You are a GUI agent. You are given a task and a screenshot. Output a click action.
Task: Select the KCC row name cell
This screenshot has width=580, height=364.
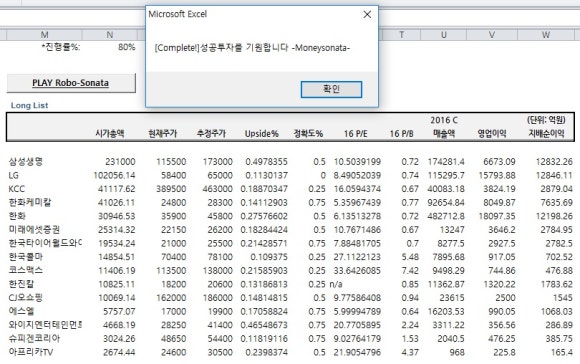click(x=16, y=189)
